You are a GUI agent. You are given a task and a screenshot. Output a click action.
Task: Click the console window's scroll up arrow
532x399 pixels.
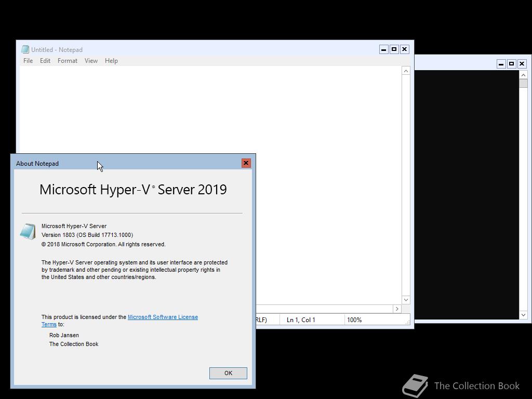523,75
